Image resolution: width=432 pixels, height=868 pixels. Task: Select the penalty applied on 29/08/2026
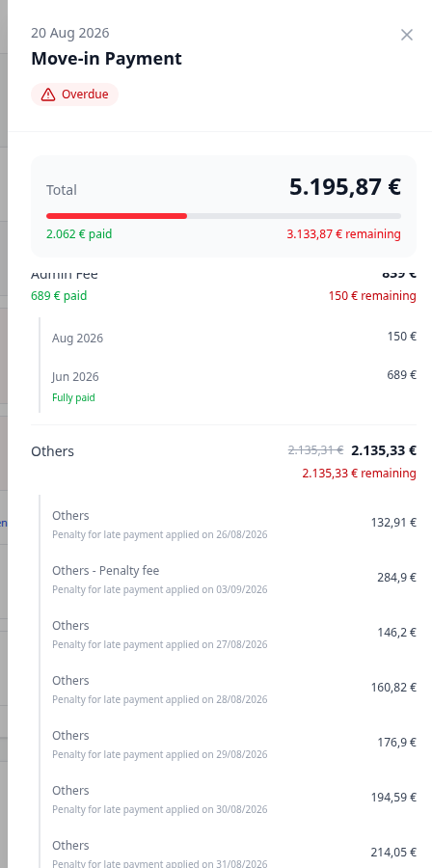click(234, 744)
